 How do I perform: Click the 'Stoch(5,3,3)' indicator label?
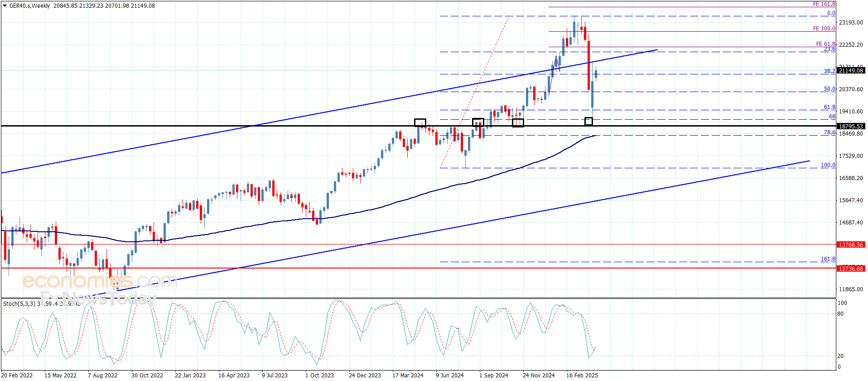pyautogui.click(x=19, y=303)
